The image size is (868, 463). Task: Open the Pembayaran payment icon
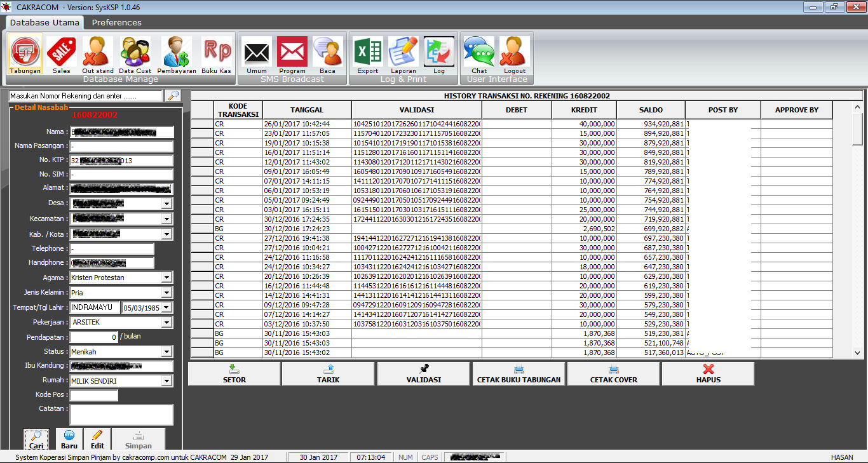[x=176, y=53]
